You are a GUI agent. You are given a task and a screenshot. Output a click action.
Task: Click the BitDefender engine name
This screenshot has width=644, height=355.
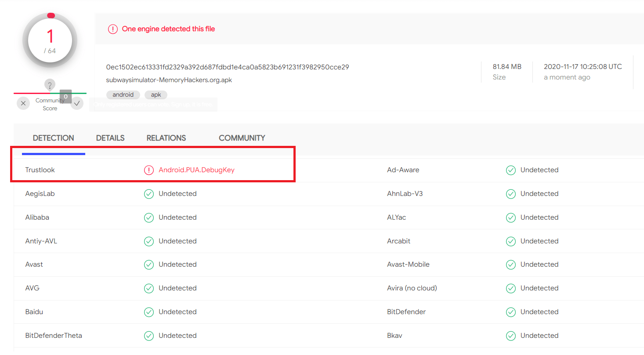click(x=406, y=312)
